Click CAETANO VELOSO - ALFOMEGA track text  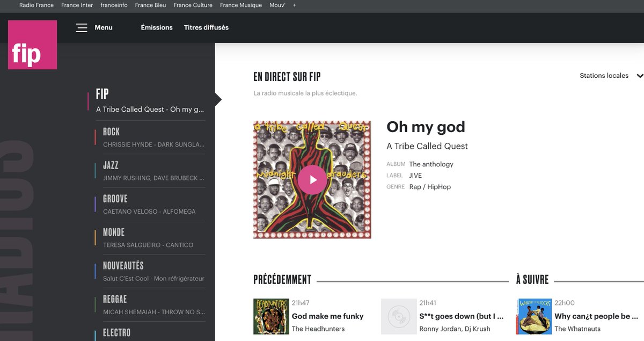(149, 212)
